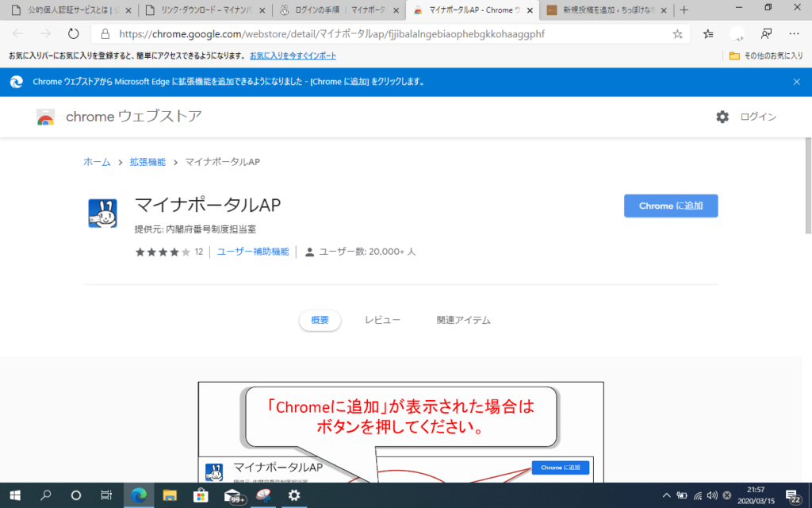Image resolution: width=812 pixels, height=508 pixels.
Task: Click the volume speaker tray icon
Action: pyautogui.click(x=712, y=495)
